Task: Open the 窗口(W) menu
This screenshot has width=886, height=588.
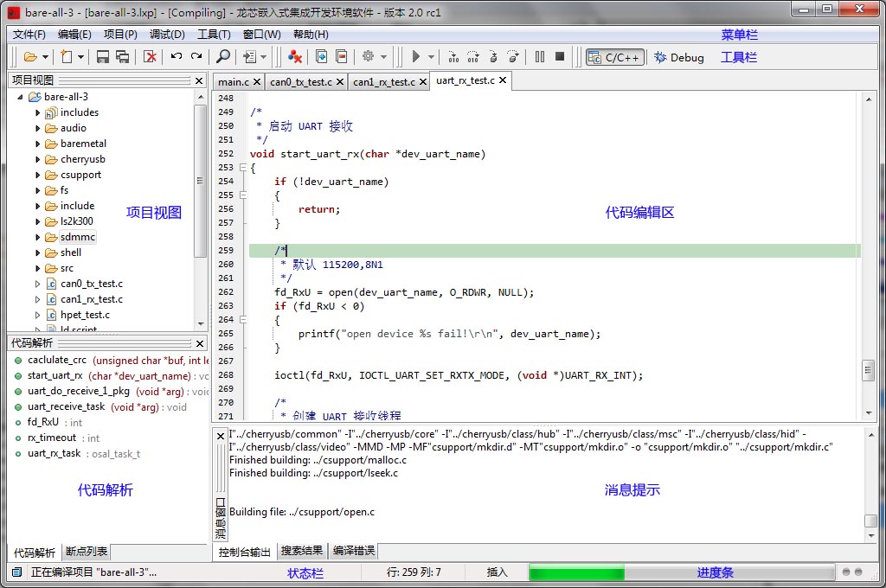Action: [x=261, y=35]
